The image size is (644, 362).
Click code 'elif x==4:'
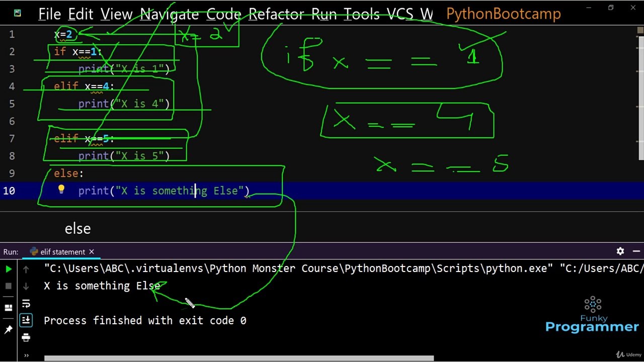click(x=84, y=86)
